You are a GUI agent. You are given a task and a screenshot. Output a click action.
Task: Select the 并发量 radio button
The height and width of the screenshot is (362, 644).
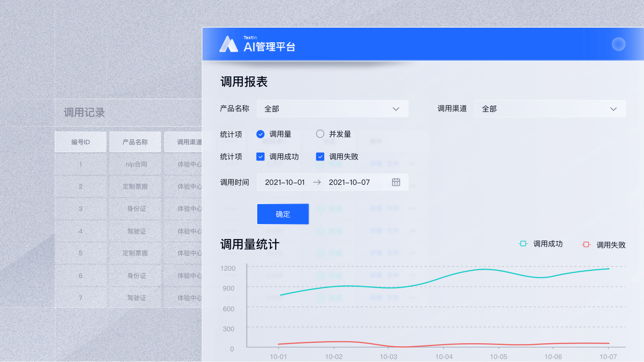pos(320,134)
